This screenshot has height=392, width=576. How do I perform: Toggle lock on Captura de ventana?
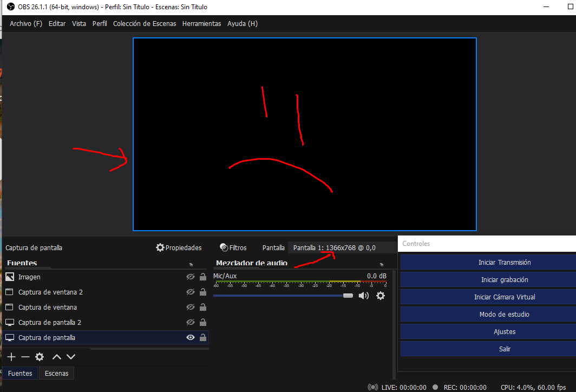point(203,307)
